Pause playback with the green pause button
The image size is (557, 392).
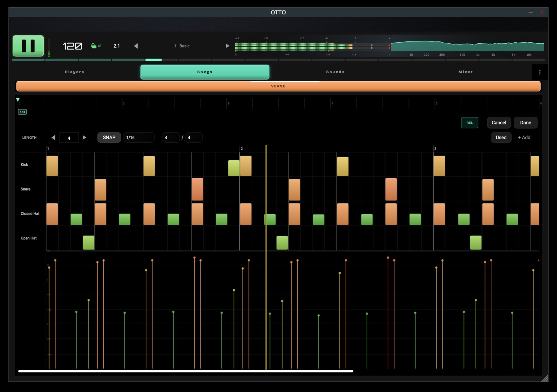click(28, 46)
